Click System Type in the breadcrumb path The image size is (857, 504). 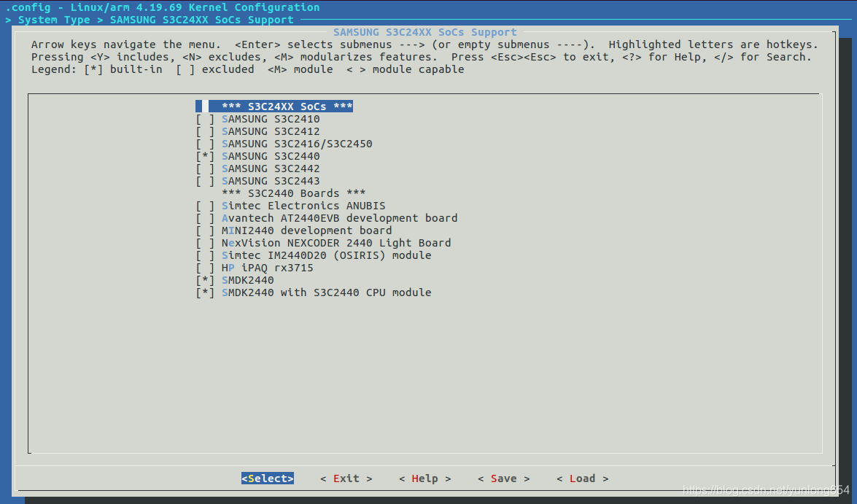[x=54, y=20]
